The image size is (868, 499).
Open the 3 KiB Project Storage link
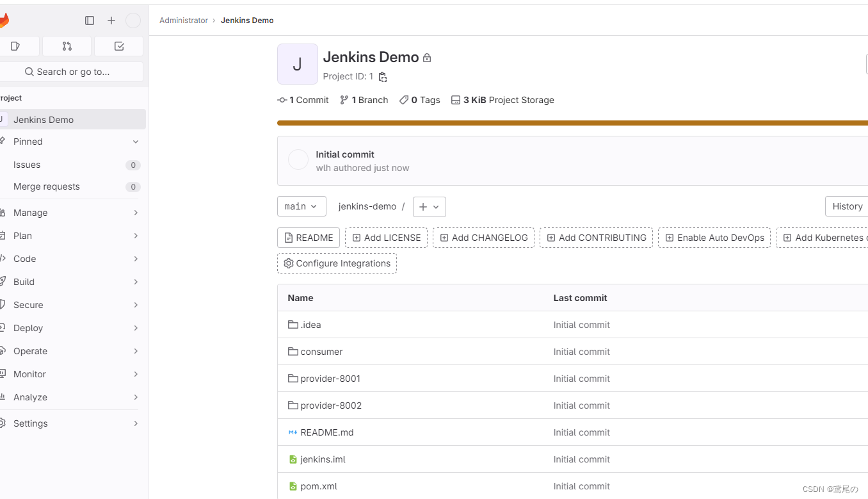click(502, 100)
